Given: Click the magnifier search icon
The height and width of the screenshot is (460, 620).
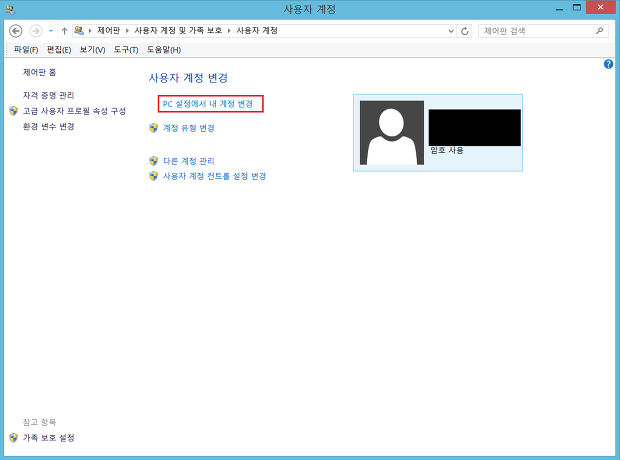Looking at the screenshot, I should point(599,30).
